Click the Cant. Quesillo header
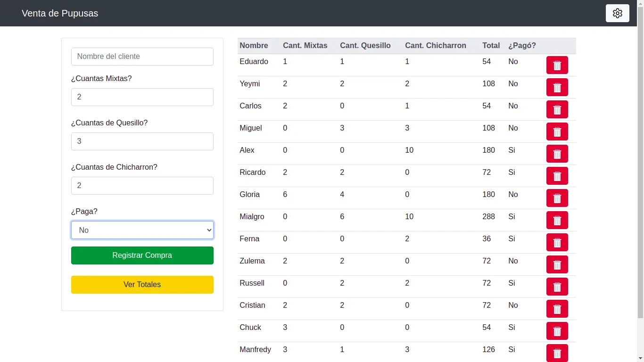This screenshot has height=362, width=644. [365, 46]
